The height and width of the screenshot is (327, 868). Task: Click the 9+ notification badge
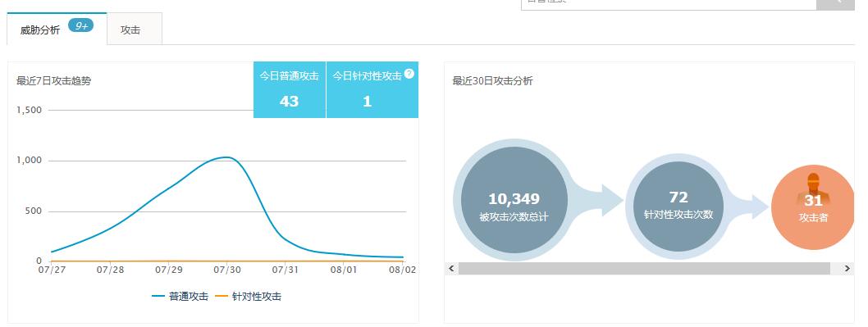pyautogui.click(x=81, y=25)
